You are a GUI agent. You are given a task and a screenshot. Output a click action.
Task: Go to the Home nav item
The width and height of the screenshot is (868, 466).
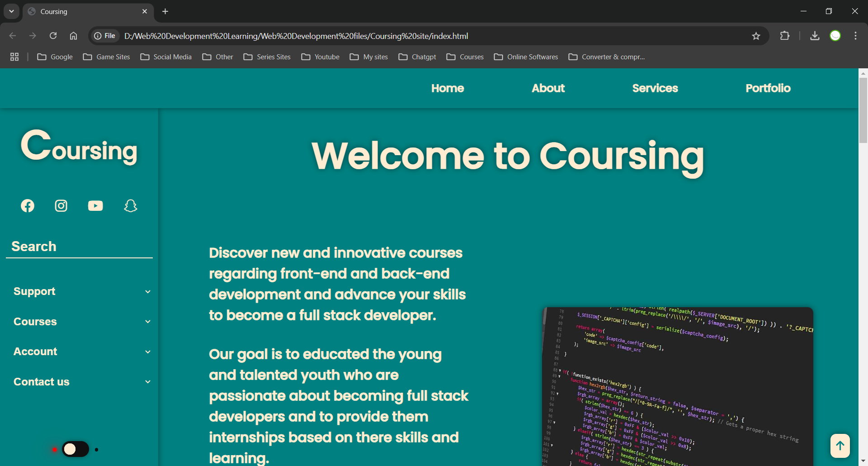click(448, 88)
